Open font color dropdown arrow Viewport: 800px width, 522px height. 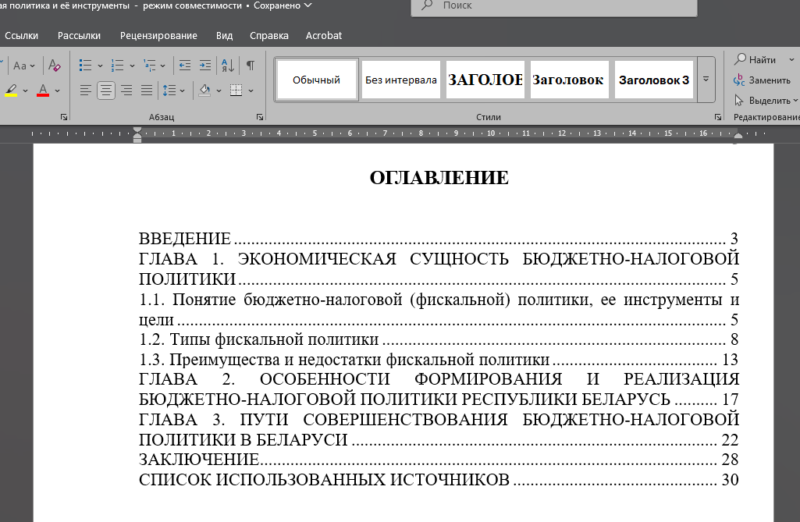tap(57, 91)
